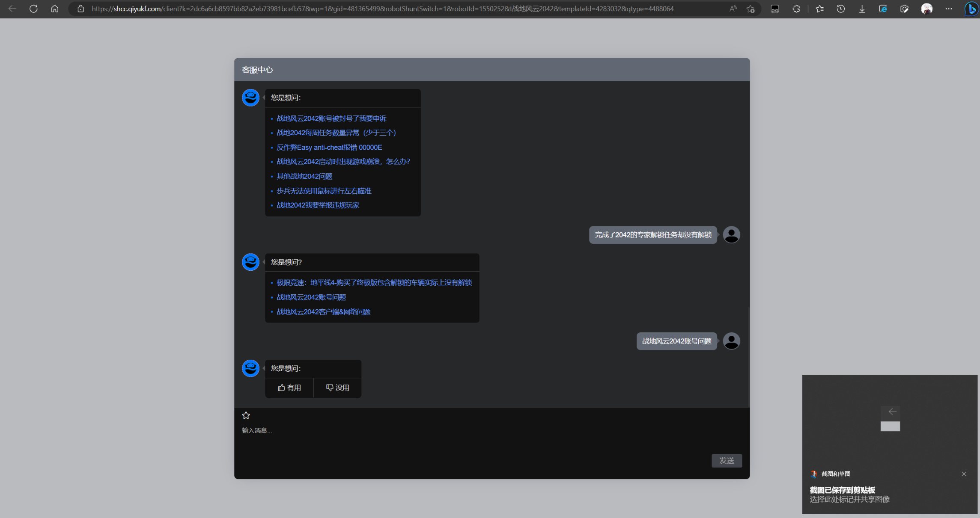The width and height of the screenshot is (980, 518).
Task: Click sent message bubble 战地风云2042账号问题
Action: tap(676, 341)
